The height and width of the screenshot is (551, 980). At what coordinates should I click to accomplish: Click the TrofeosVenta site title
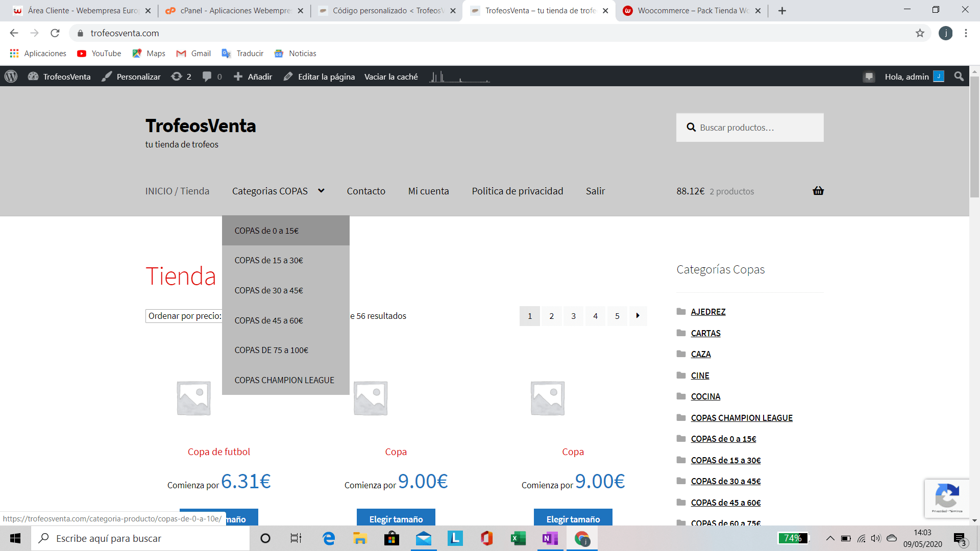pos(201,126)
